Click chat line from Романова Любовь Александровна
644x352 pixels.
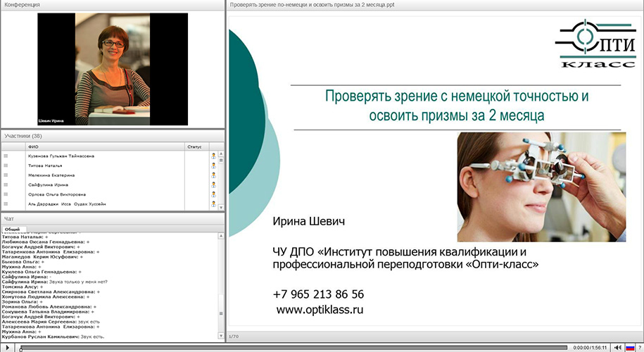point(49,307)
